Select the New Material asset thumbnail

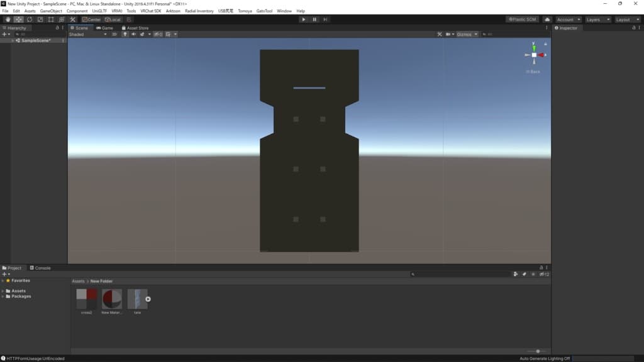pyautogui.click(x=112, y=299)
